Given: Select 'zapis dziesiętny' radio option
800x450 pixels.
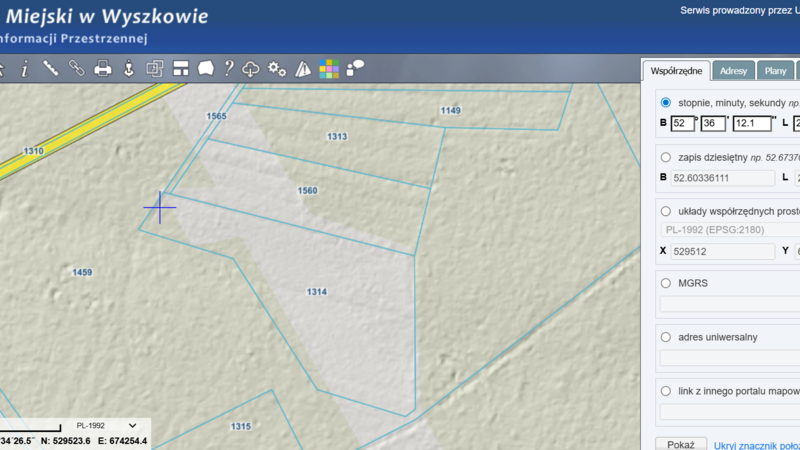Looking at the screenshot, I should pyautogui.click(x=666, y=157).
